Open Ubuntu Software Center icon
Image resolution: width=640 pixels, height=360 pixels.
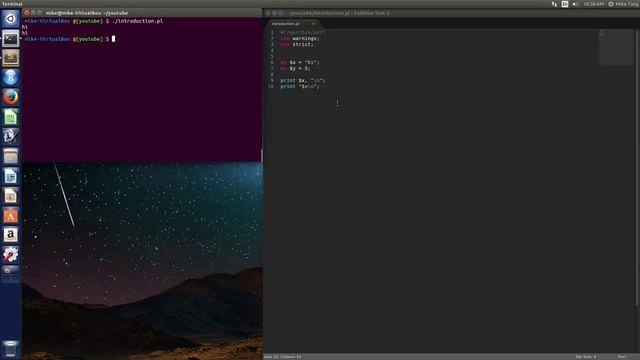pyautogui.click(x=11, y=215)
